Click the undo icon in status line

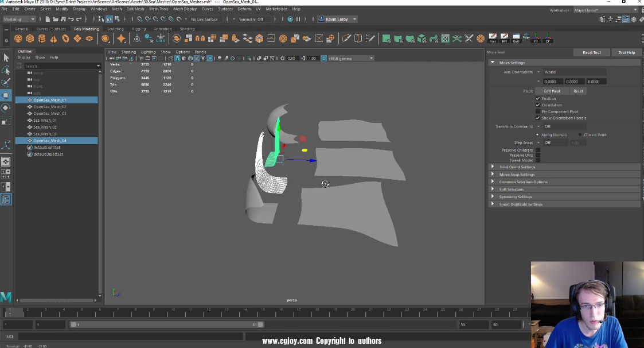[x=71, y=19]
